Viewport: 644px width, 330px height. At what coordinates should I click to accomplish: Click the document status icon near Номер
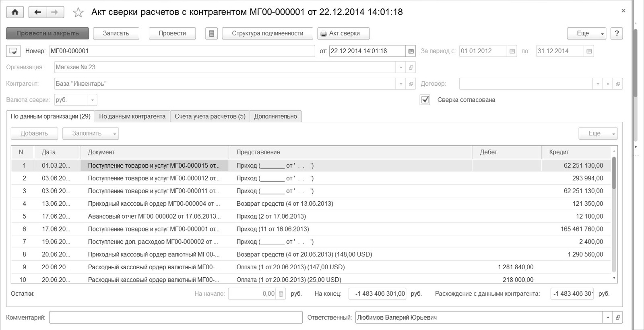tap(13, 51)
